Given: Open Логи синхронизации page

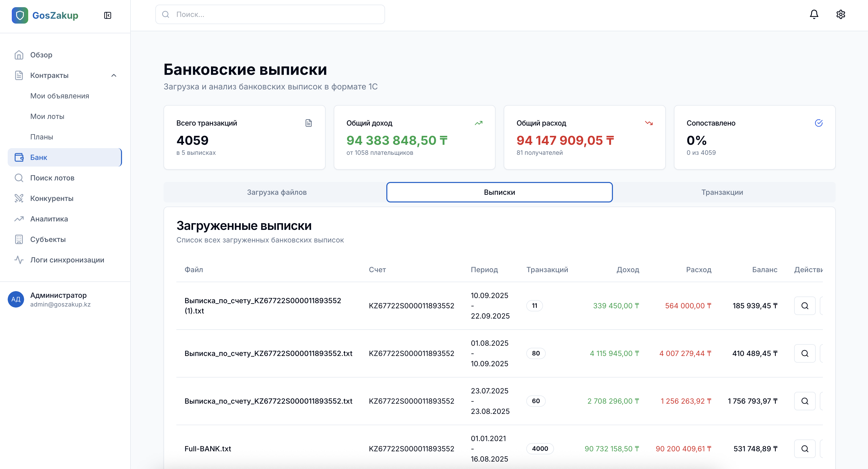Looking at the screenshot, I should click(67, 260).
